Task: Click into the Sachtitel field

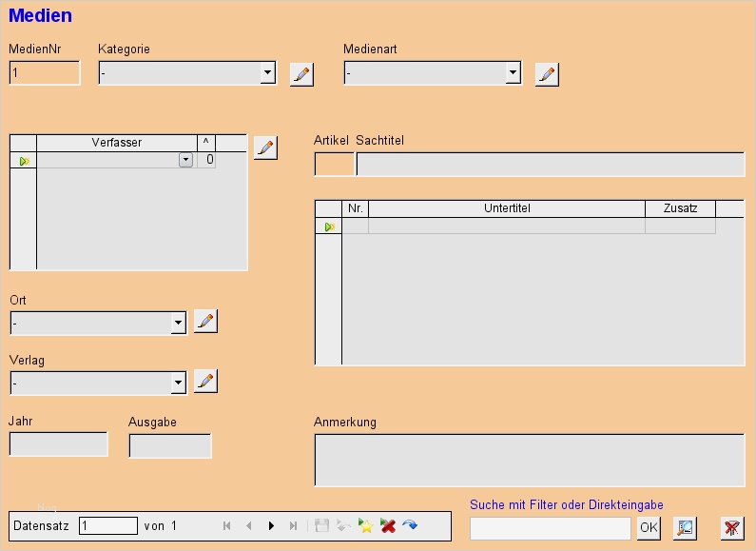Action: click(x=551, y=165)
